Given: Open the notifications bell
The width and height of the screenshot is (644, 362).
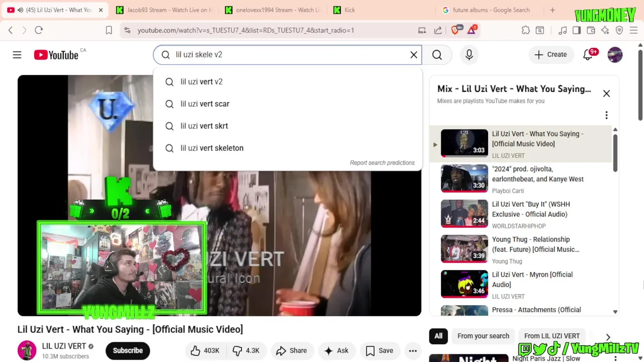Looking at the screenshot, I should click(x=588, y=55).
